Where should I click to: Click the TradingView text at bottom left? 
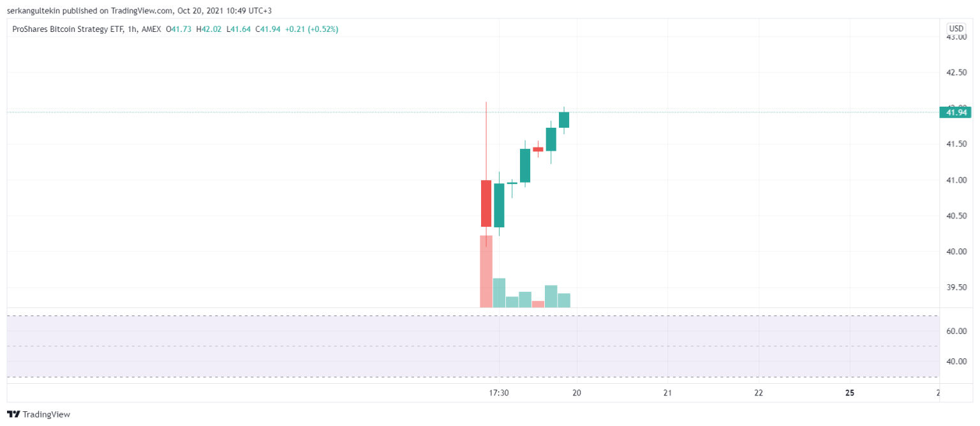click(47, 415)
